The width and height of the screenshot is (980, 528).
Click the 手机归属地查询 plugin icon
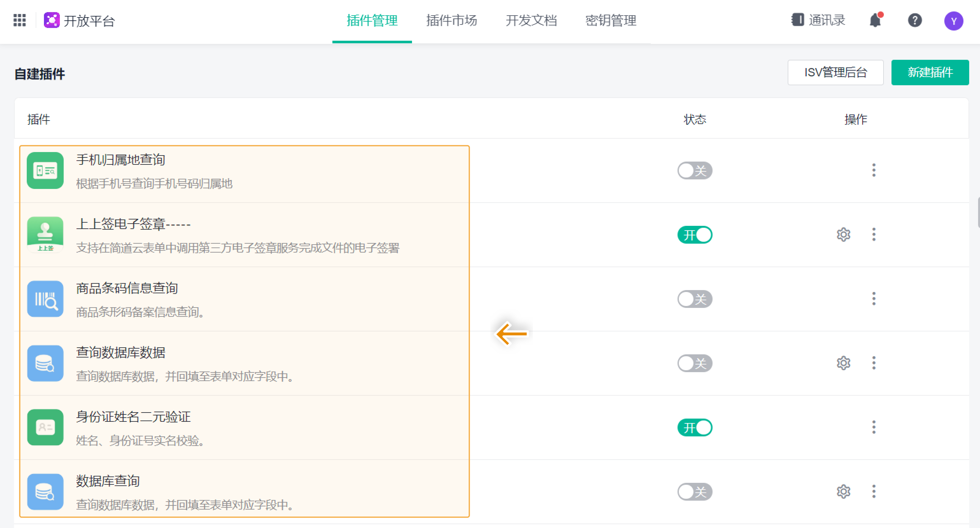[x=45, y=170]
